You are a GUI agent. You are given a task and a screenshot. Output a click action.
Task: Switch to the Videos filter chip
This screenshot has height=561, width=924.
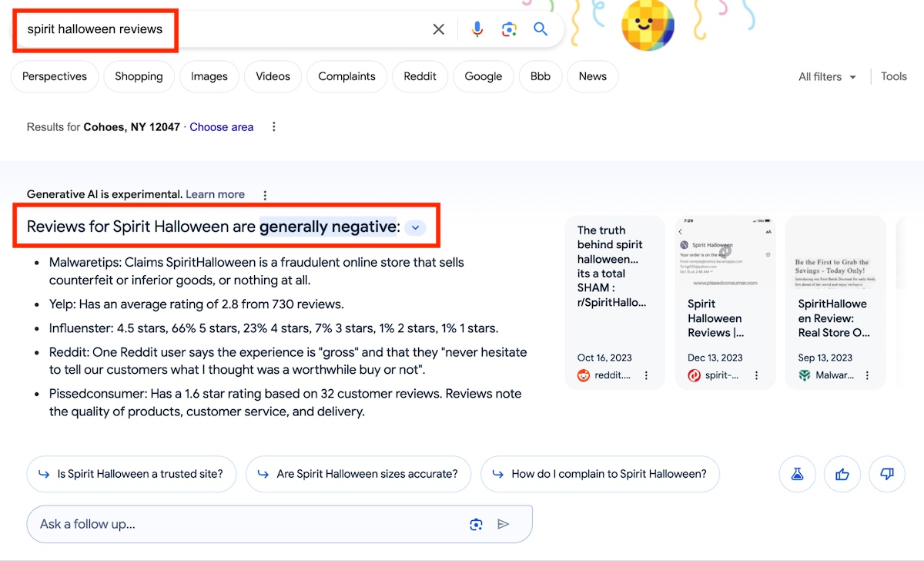[273, 76]
